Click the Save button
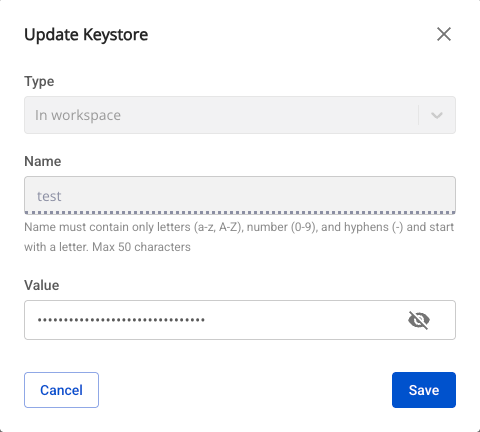Image resolution: width=480 pixels, height=432 pixels. click(x=424, y=390)
